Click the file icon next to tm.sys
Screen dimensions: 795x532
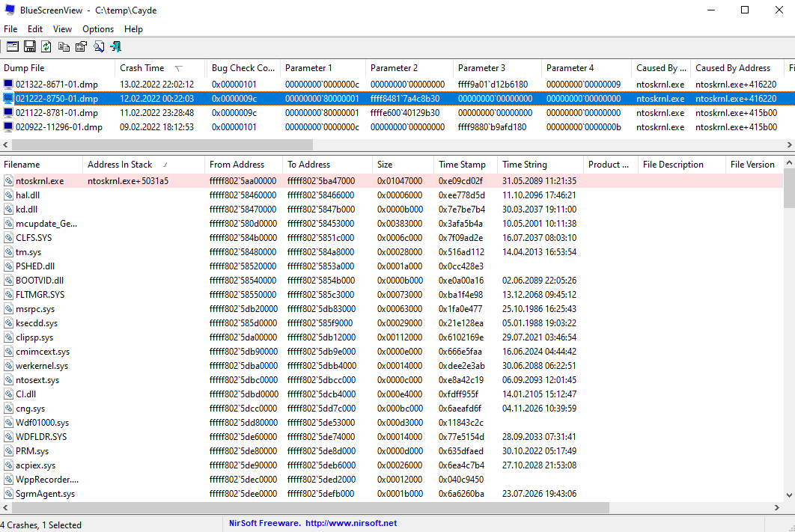click(9, 252)
